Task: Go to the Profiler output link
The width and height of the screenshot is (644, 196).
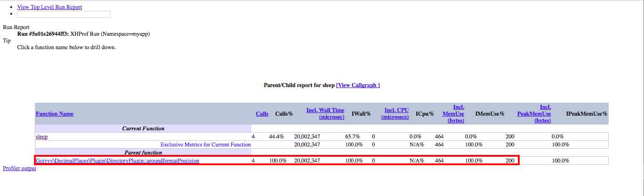Action: click(x=19, y=168)
